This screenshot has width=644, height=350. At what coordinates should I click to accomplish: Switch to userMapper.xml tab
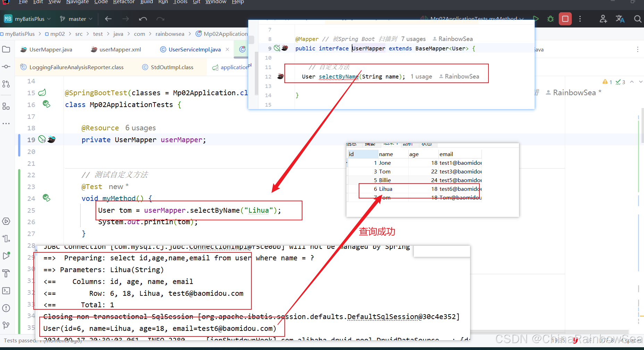(x=116, y=49)
